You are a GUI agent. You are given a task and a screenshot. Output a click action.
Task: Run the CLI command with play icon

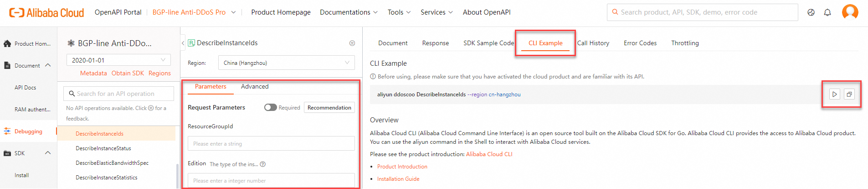coord(834,94)
